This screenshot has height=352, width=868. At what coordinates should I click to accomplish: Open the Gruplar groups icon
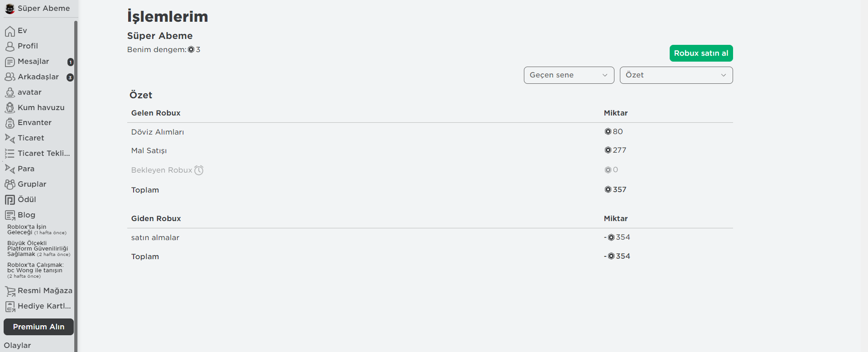(10, 184)
